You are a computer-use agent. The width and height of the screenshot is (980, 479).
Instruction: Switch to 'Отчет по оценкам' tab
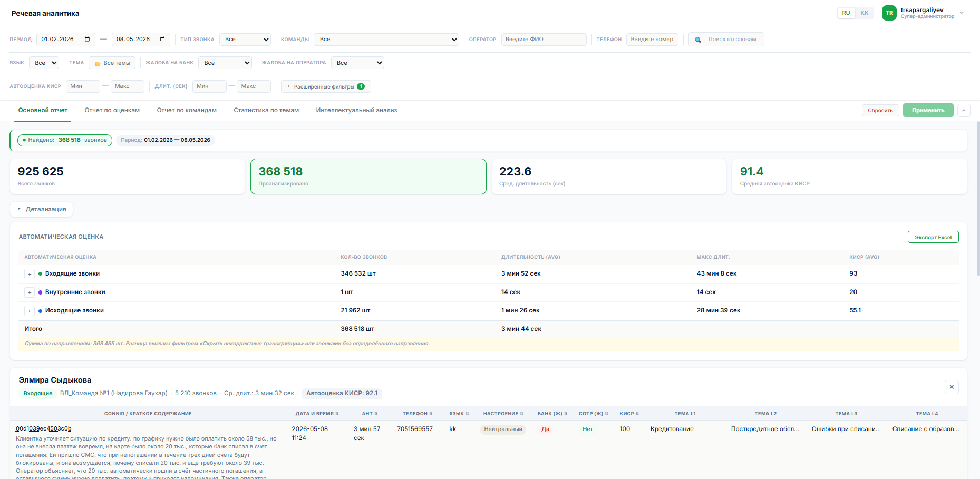112,110
